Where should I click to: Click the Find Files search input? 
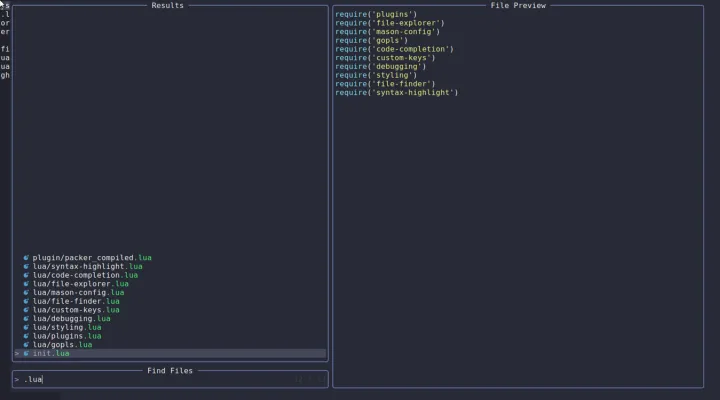tap(170, 379)
